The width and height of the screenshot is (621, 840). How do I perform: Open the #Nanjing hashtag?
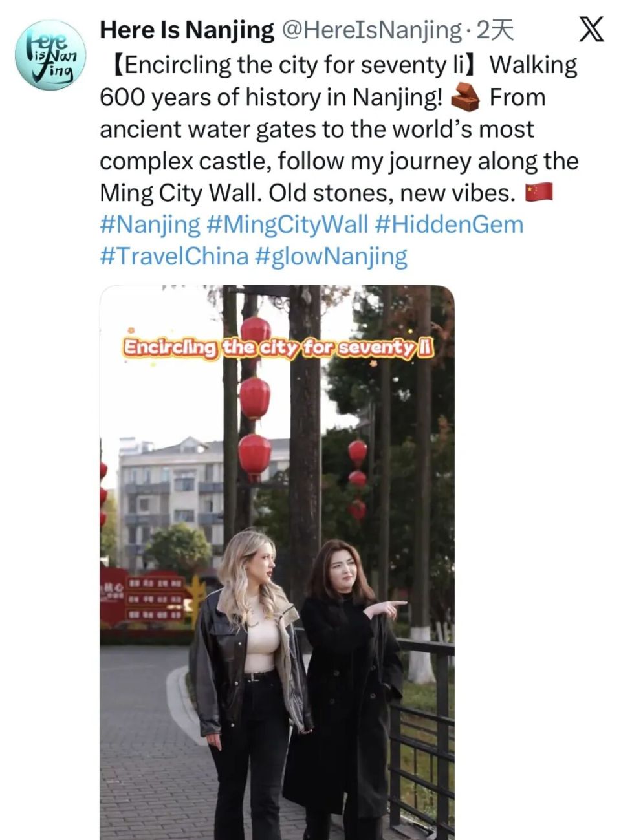pos(150,225)
